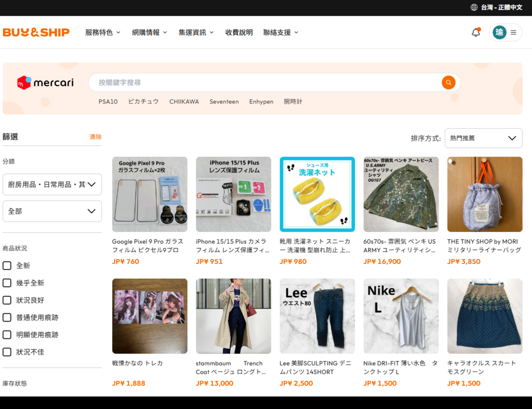532x409 pixels.
Task: Check the 普通使用痕跡 checkbox
Action: (7, 318)
